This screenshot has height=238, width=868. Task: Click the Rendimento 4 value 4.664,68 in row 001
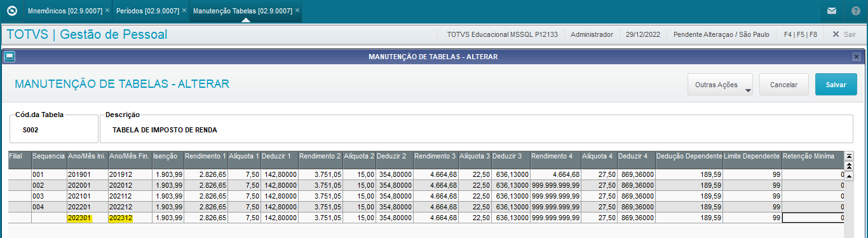tap(555, 174)
